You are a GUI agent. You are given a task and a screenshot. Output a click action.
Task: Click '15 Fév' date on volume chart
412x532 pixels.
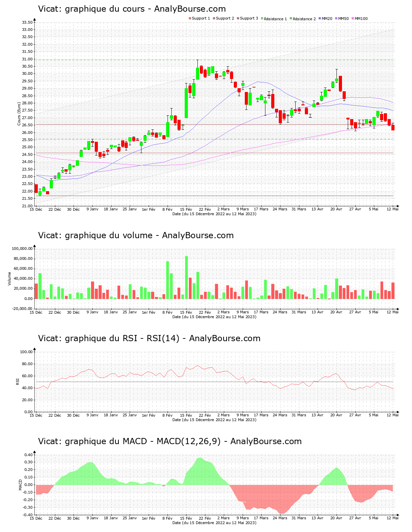[x=186, y=312]
